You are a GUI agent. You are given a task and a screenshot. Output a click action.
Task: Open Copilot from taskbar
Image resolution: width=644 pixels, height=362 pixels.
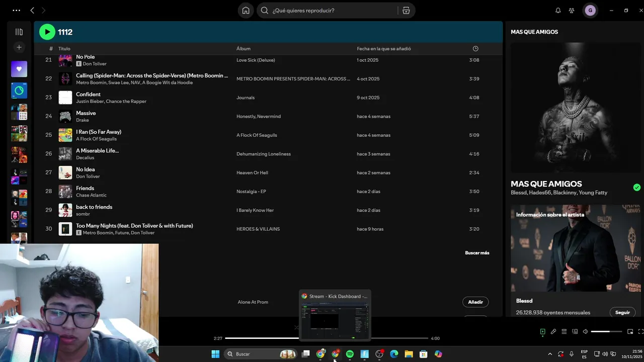tap(438, 354)
